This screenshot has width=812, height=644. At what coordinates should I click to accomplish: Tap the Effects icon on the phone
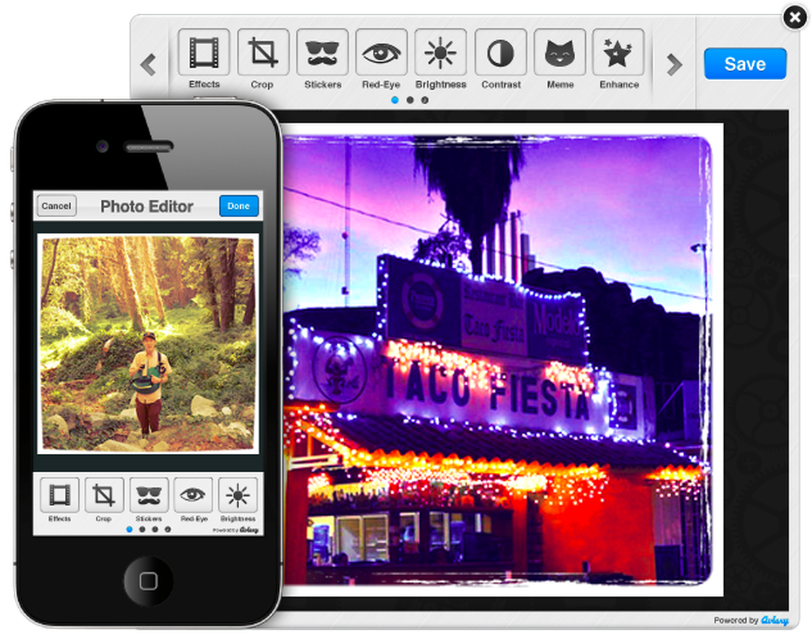pyautogui.click(x=60, y=495)
